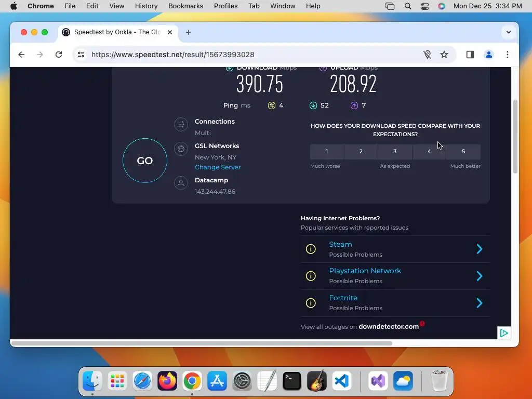Open Visual Studio Code from the Dock
The image size is (532, 399).
coord(342,381)
